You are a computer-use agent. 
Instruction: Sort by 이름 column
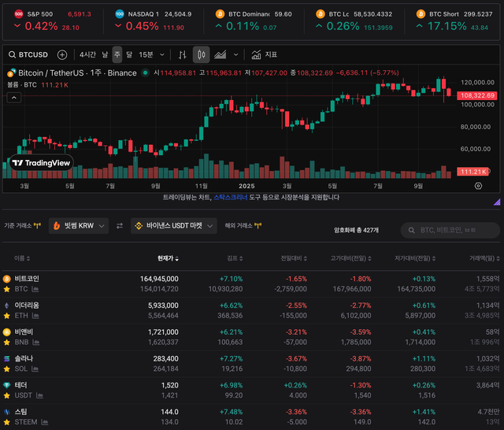coord(22,258)
